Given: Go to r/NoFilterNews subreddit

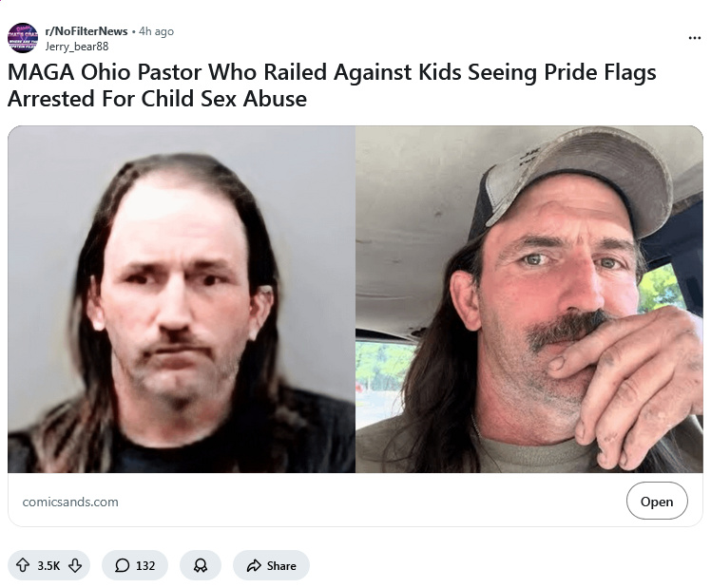Looking at the screenshot, I should 86,30.
